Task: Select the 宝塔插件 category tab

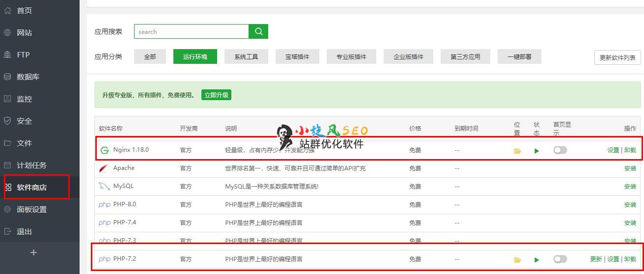Action: [x=297, y=56]
